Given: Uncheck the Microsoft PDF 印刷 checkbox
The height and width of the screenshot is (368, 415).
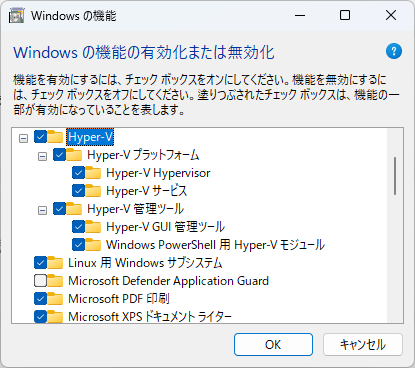Looking at the screenshot, I should point(40,299).
